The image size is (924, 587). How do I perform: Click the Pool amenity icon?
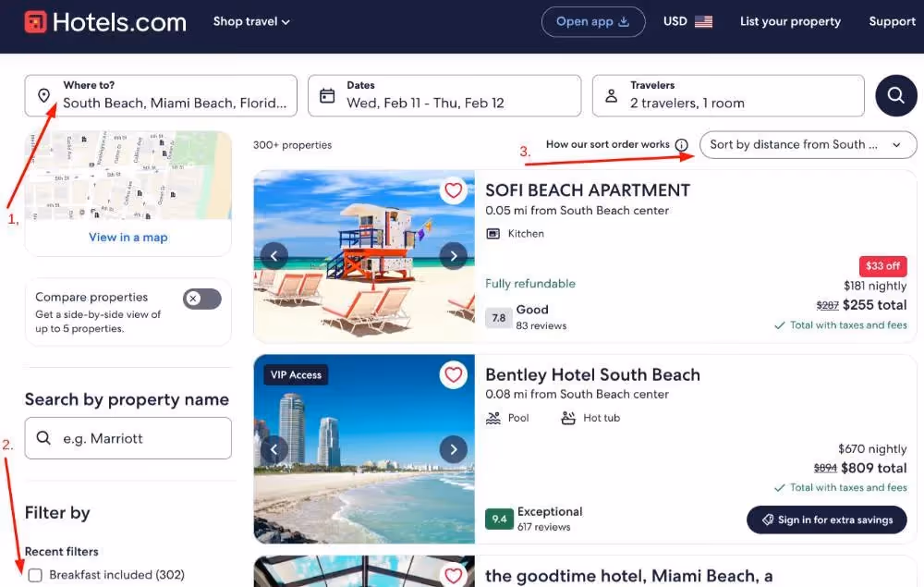(x=492, y=419)
